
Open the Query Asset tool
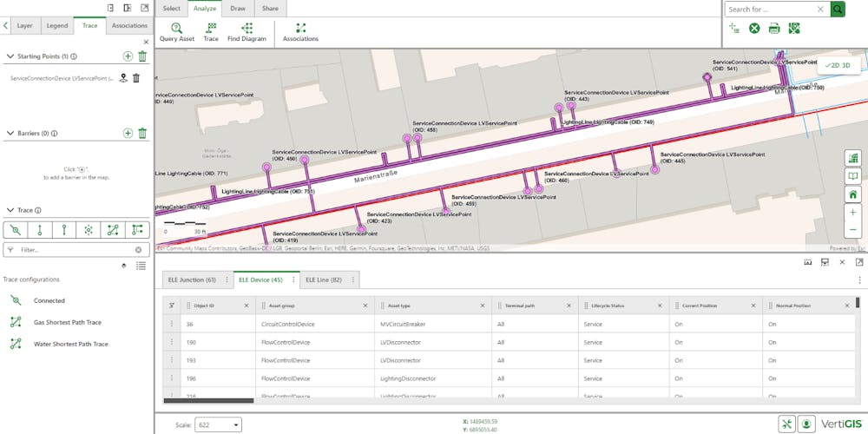pos(176,32)
